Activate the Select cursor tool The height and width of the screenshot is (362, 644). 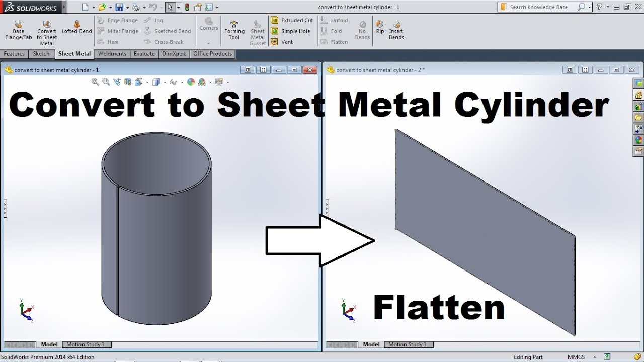coord(170,7)
